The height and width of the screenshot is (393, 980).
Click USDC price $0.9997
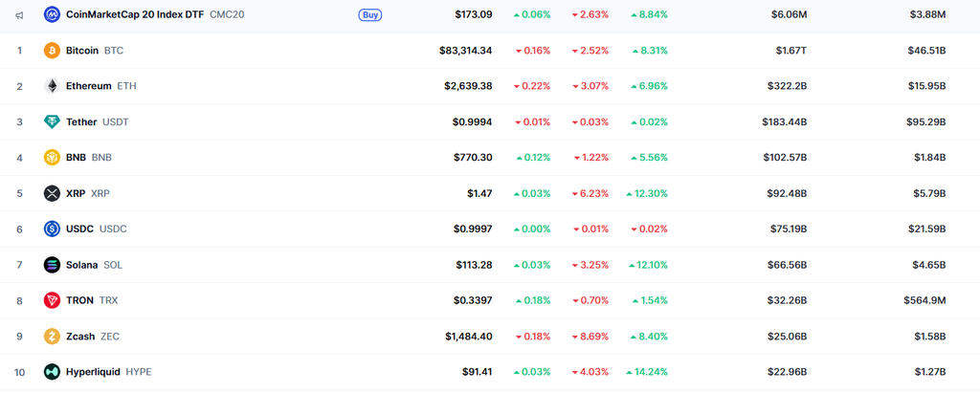coord(473,229)
